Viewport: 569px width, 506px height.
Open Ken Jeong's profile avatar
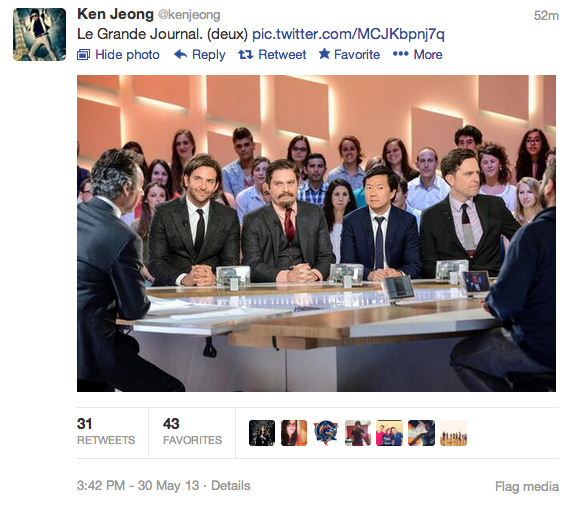[40, 34]
